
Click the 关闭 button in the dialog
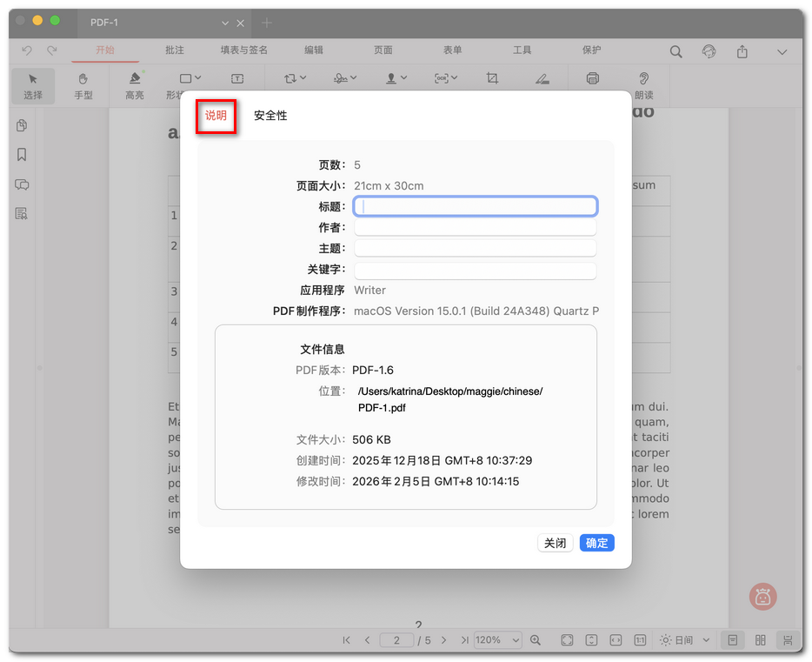tap(555, 542)
